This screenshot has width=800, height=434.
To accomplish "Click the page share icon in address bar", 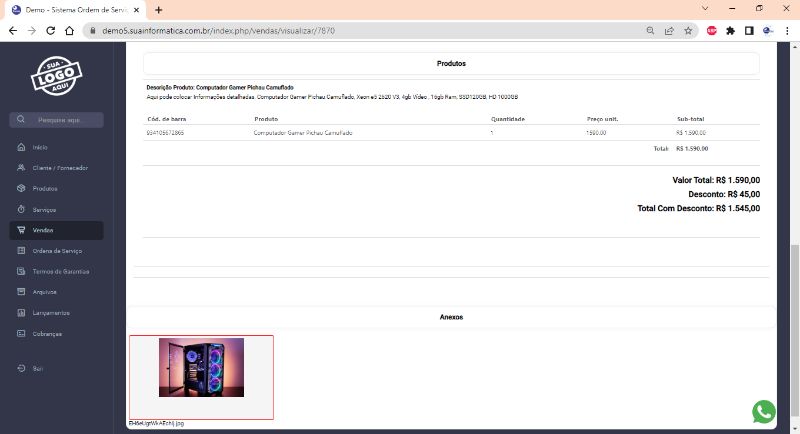I will (x=669, y=30).
